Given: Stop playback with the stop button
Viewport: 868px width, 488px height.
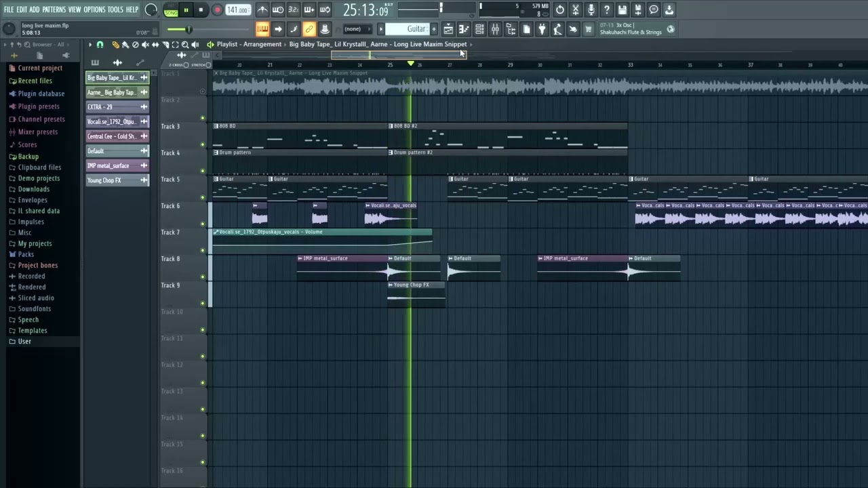Looking at the screenshot, I should pos(201,10).
